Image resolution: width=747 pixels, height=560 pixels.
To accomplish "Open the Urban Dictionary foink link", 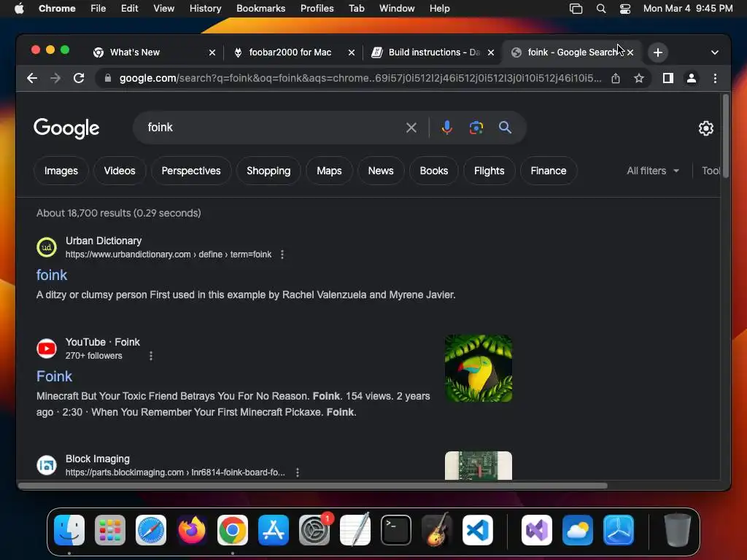I will 52,275.
